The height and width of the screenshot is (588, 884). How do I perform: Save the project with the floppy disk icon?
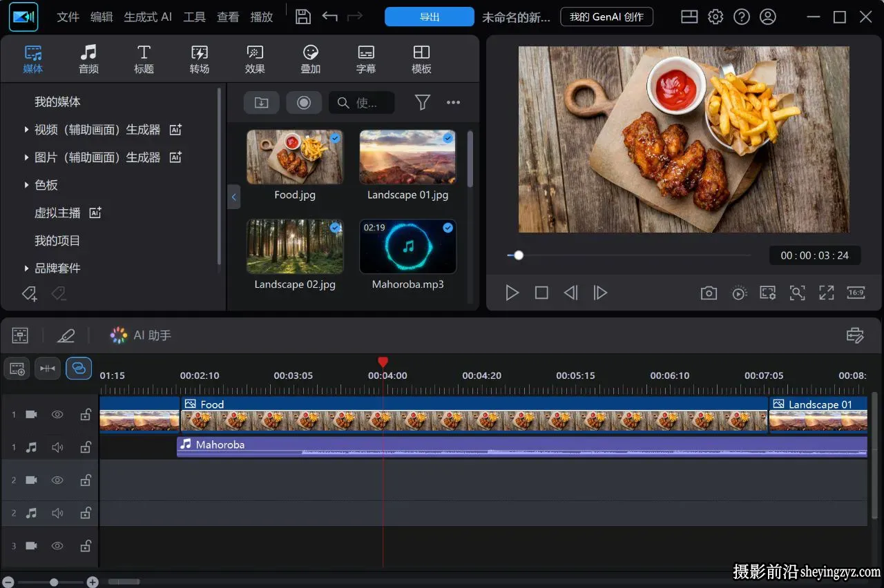302,17
